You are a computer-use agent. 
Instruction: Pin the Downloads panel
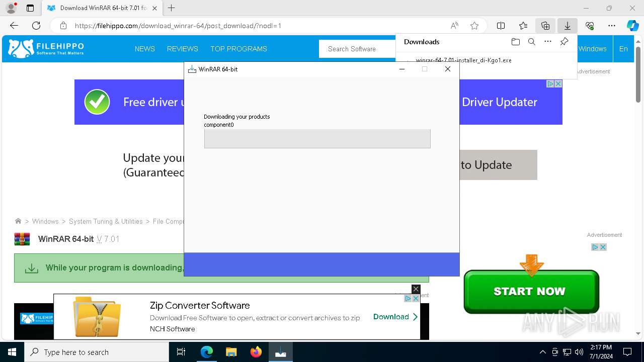tap(565, 42)
